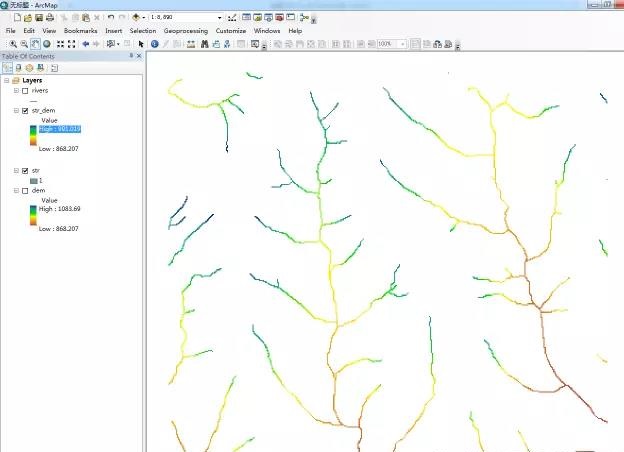This screenshot has width=624, height=452.
Task: Open the Add Data dropdown arrow
Action: (143, 18)
